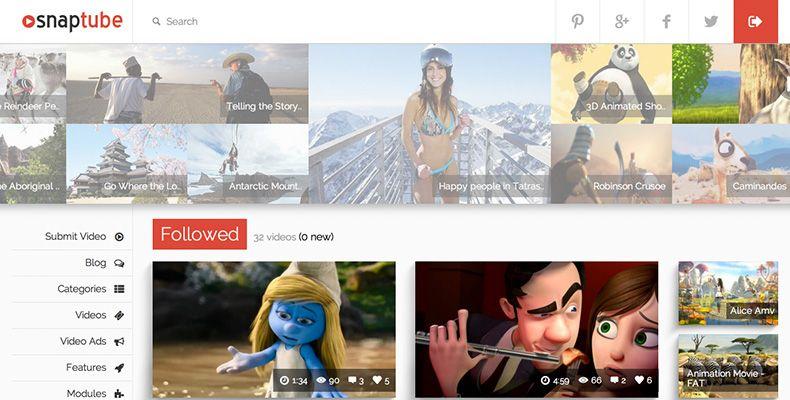This screenshot has width=790, height=400.
Task: Click the '(0 new)' text
Action: [x=316, y=237]
